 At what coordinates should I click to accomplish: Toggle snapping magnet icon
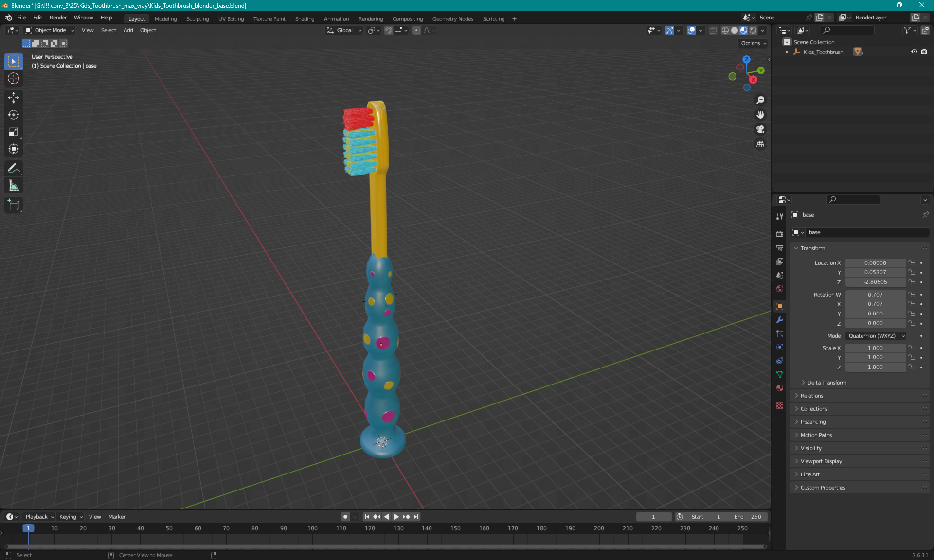(389, 30)
